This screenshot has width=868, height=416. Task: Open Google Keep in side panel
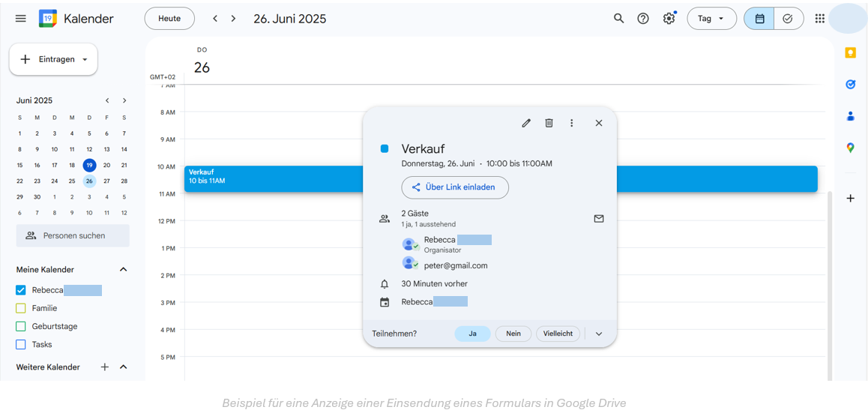pos(850,52)
